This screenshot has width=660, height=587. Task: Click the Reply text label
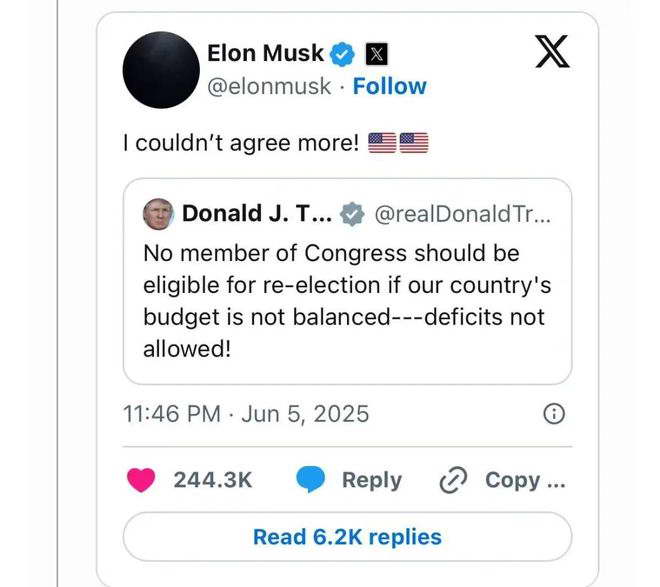point(371,480)
